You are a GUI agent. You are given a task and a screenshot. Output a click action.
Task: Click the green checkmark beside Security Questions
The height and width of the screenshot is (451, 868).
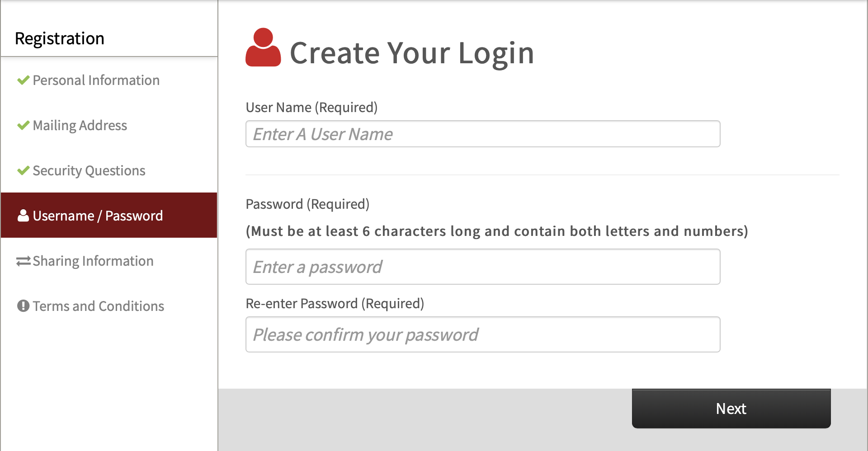(23, 171)
